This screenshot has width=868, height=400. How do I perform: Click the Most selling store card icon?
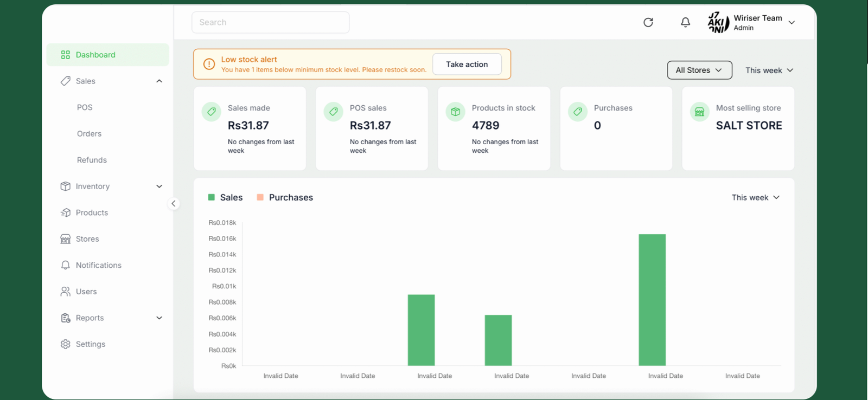(x=699, y=112)
